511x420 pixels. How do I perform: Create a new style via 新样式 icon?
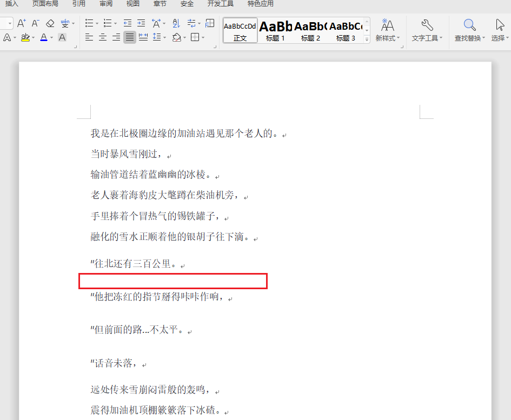click(x=387, y=25)
